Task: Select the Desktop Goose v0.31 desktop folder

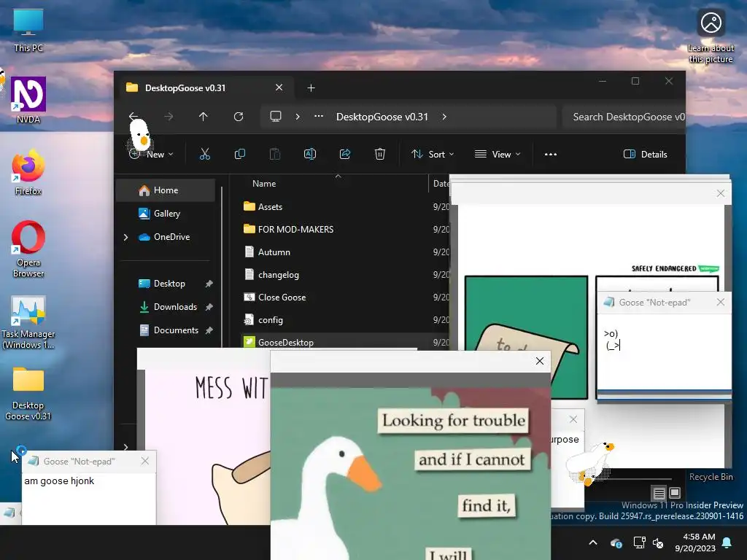Action: coord(28,393)
